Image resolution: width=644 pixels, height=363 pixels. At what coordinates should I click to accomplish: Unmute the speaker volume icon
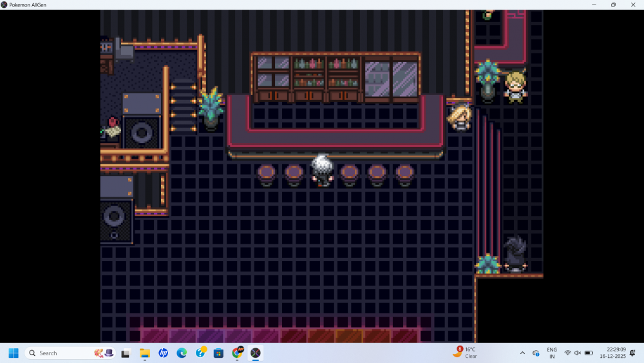coord(578,353)
